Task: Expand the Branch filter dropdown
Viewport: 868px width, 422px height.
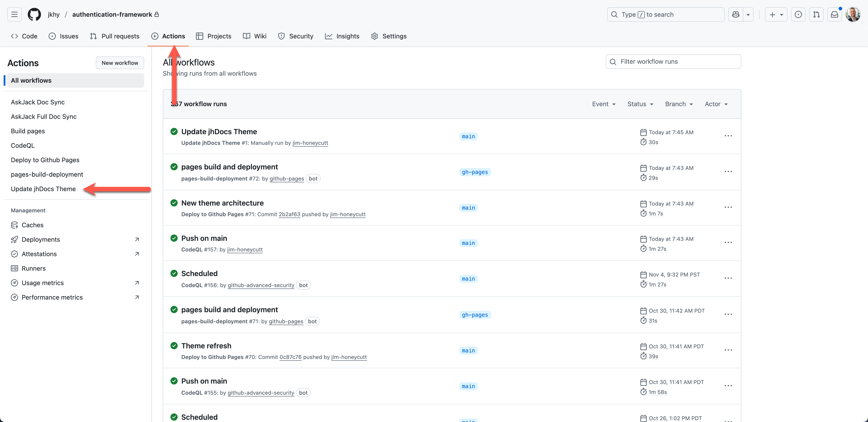Action: click(679, 104)
